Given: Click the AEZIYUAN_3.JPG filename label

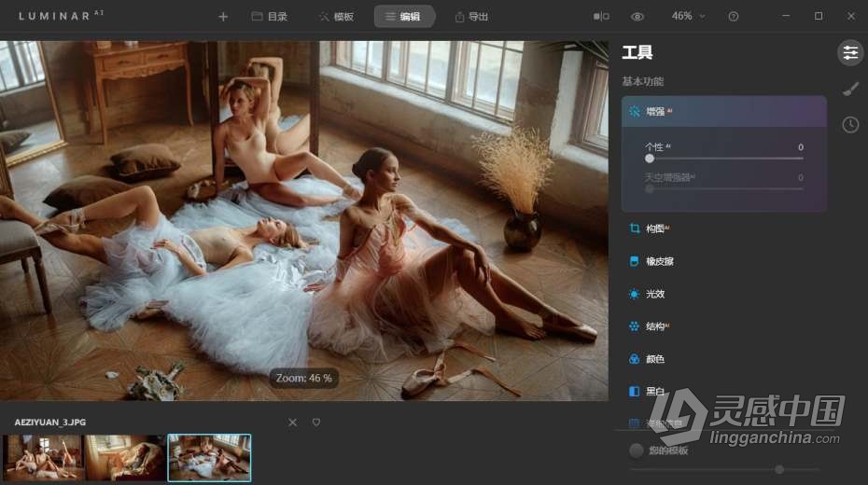Looking at the screenshot, I should point(50,422).
